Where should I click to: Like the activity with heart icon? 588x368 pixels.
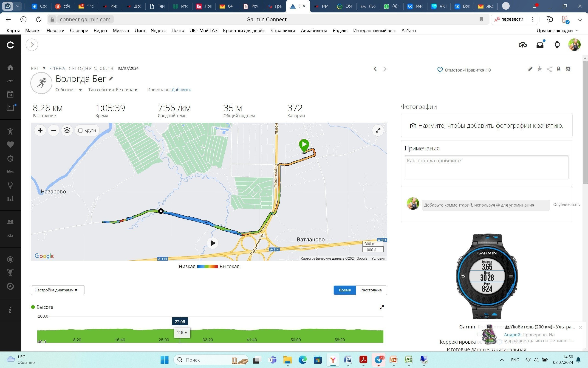(440, 70)
